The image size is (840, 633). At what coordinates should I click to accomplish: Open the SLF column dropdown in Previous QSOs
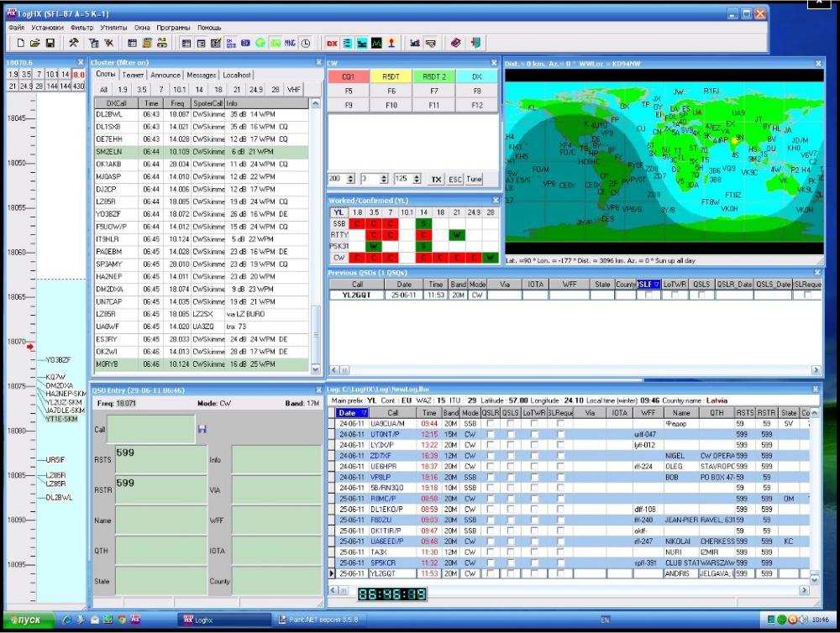click(x=656, y=285)
